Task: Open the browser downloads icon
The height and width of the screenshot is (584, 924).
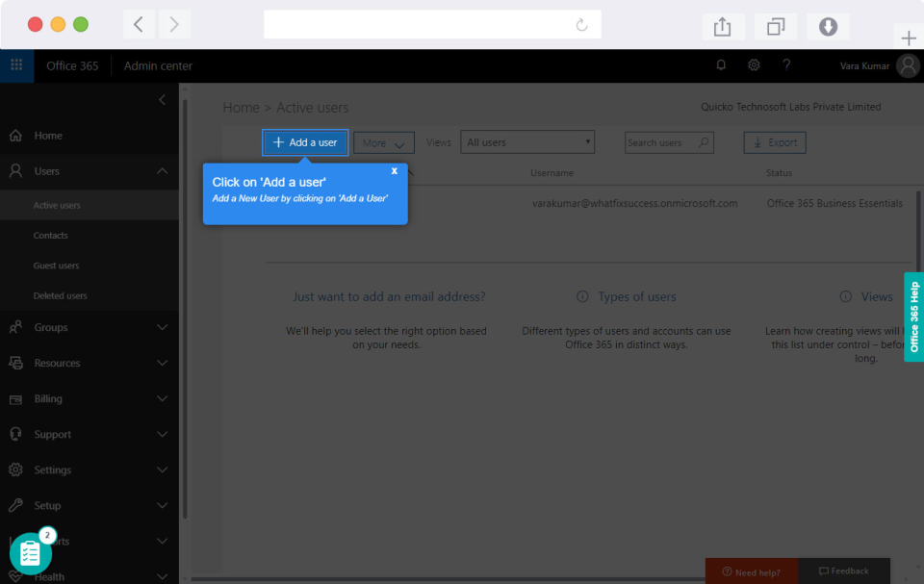Action: [828, 27]
